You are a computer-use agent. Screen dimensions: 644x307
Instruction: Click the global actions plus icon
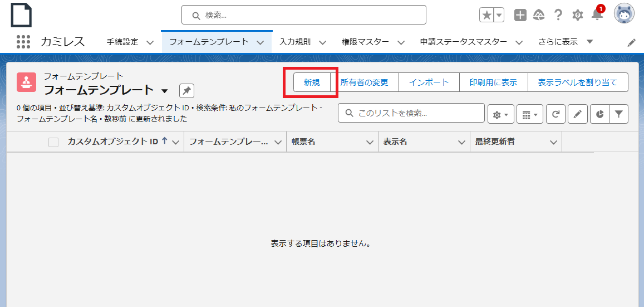tap(520, 15)
